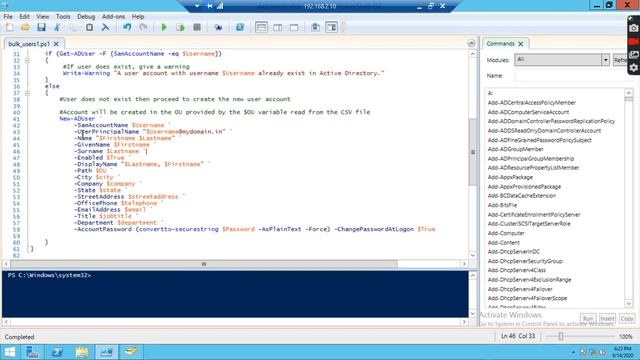Hide the script pane with the chevron

(471, 43)
